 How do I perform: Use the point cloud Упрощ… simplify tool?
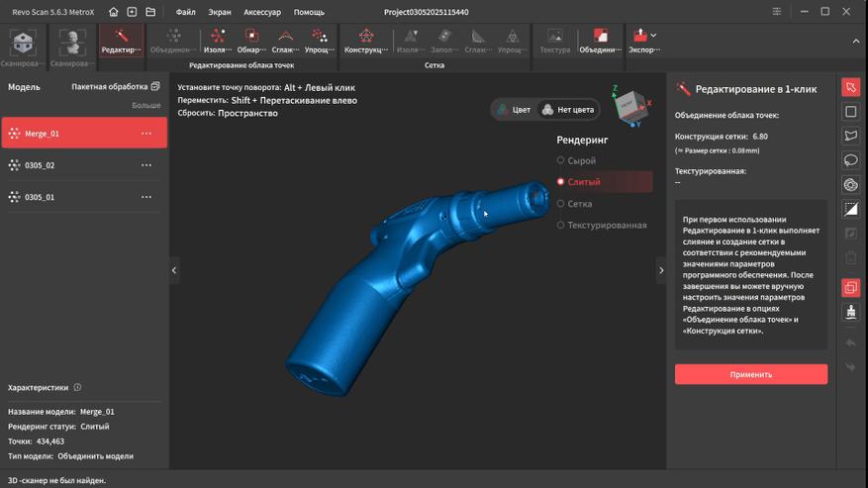(x=320, y=41)
